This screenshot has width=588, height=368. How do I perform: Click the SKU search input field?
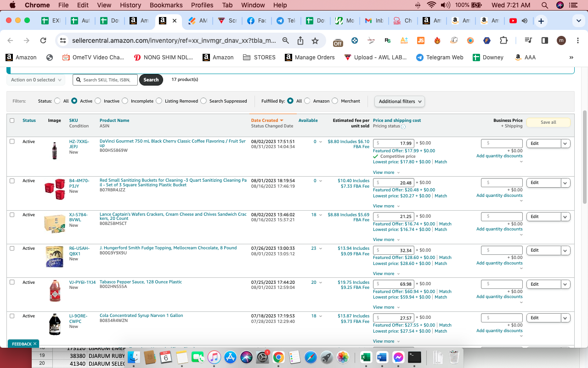tap(105, 80)
